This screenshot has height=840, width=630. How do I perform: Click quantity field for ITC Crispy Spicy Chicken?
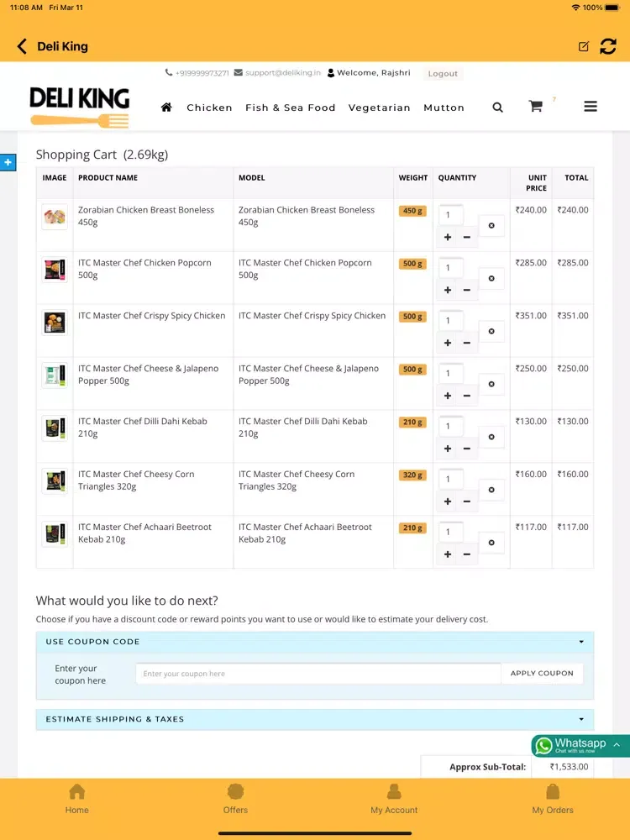point(451,321)
